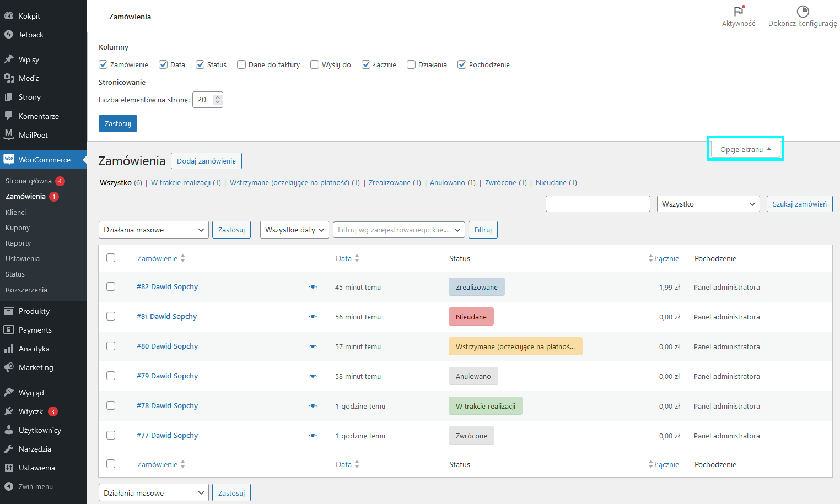Image resolution: width=840 pixels, height=504 pixels.
Task: Enable the Dane do faktury column checkbox
Action: [241, 64]
